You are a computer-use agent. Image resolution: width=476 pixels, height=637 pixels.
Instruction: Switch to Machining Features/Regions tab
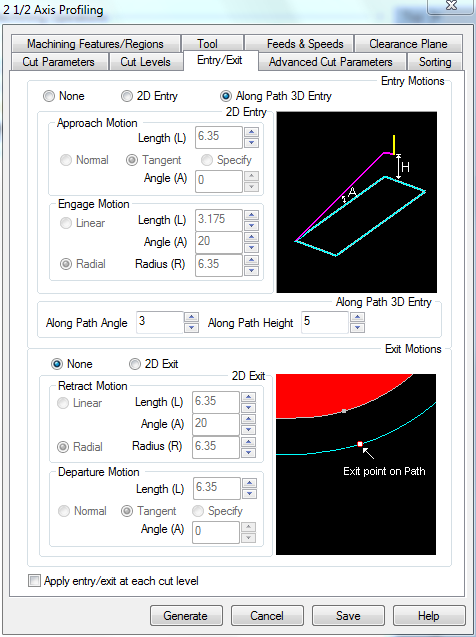click(95, 43)
